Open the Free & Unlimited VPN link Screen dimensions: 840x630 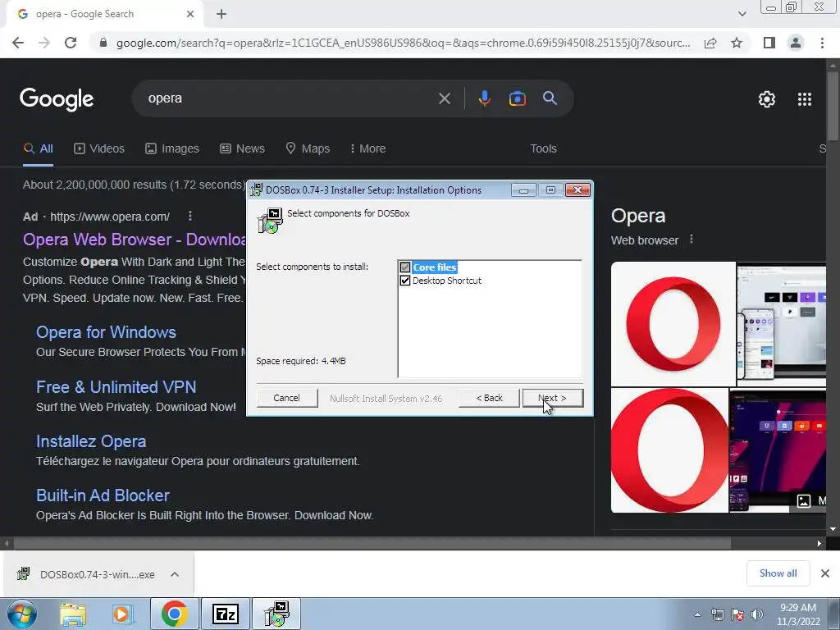(116, 387)
